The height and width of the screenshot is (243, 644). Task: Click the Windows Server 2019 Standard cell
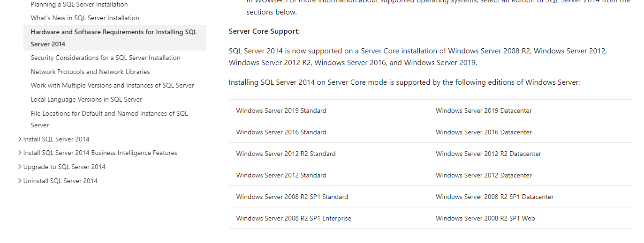281,110
